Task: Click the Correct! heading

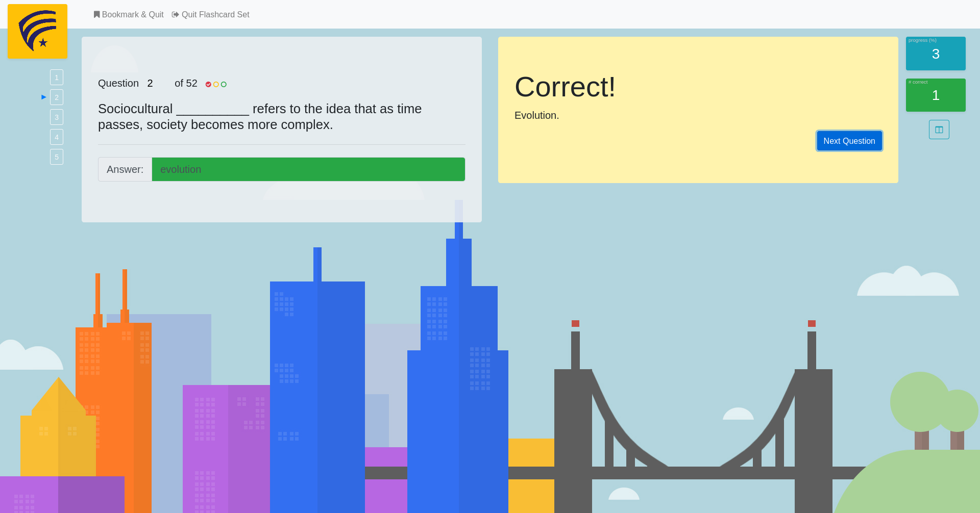Action: (x=565, y=87)
